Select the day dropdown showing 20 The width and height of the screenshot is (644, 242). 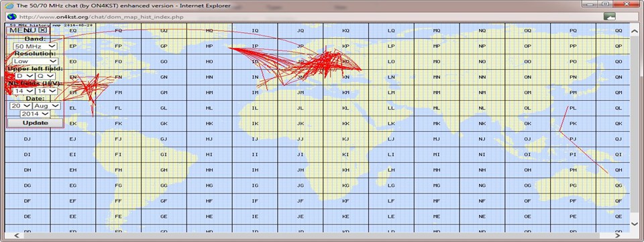pyautogui.click(x=21, y=106)
